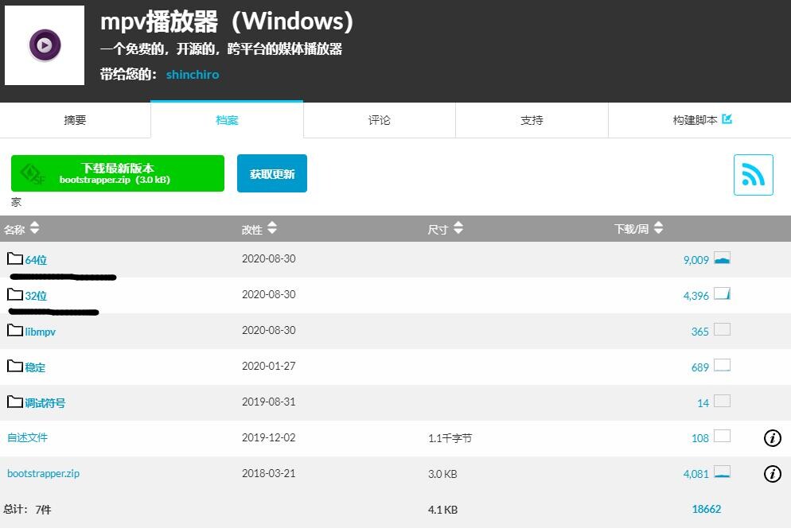This screenshot has width=791, height=532.
Task: Click the folder icon for 32位
Action: tap(15, 294)
